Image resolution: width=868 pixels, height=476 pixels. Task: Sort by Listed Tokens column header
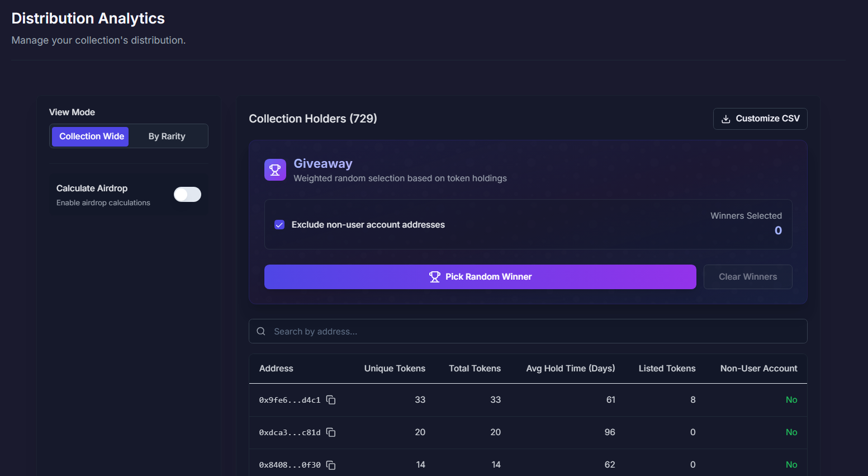click(x=667, y=369)
